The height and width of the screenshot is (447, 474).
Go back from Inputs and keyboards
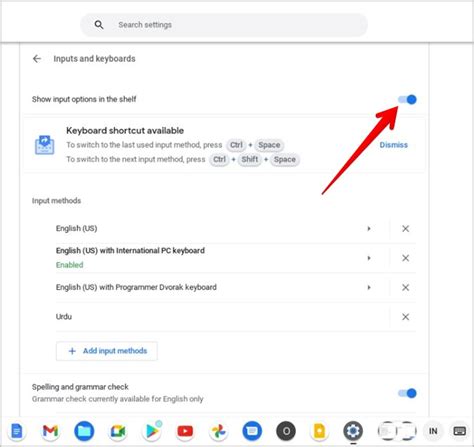pos(37,59)
